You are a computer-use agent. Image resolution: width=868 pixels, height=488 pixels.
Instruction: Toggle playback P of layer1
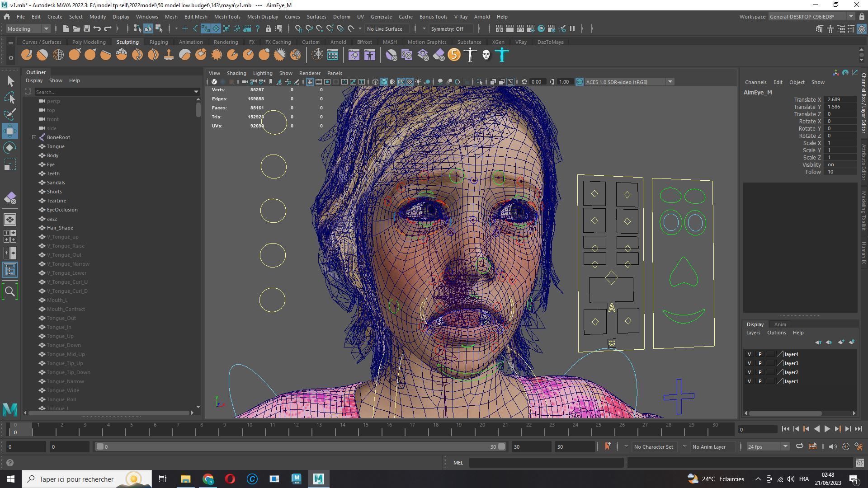pyautogui.click(x=760, y=381)
